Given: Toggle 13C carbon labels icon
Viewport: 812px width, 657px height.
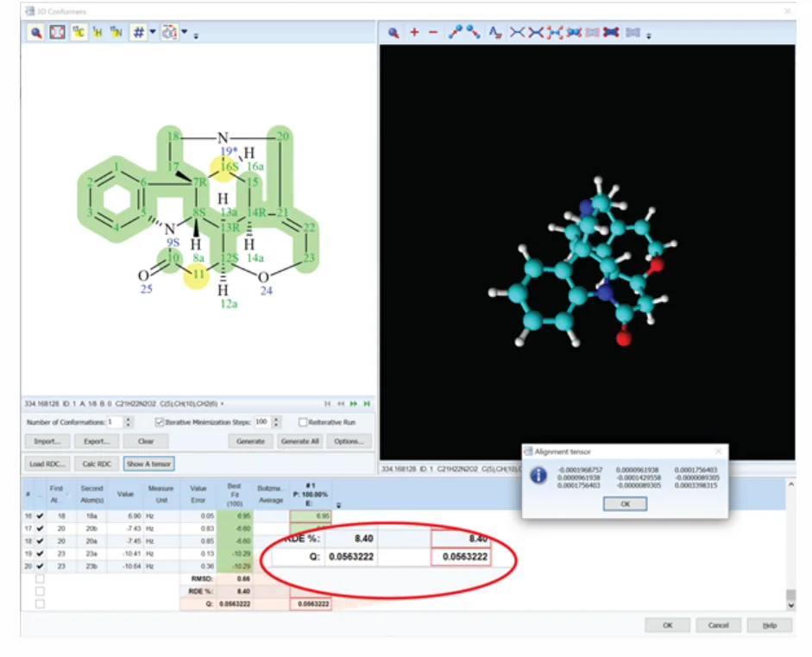Looking at the screenshot, I should 79,33.
